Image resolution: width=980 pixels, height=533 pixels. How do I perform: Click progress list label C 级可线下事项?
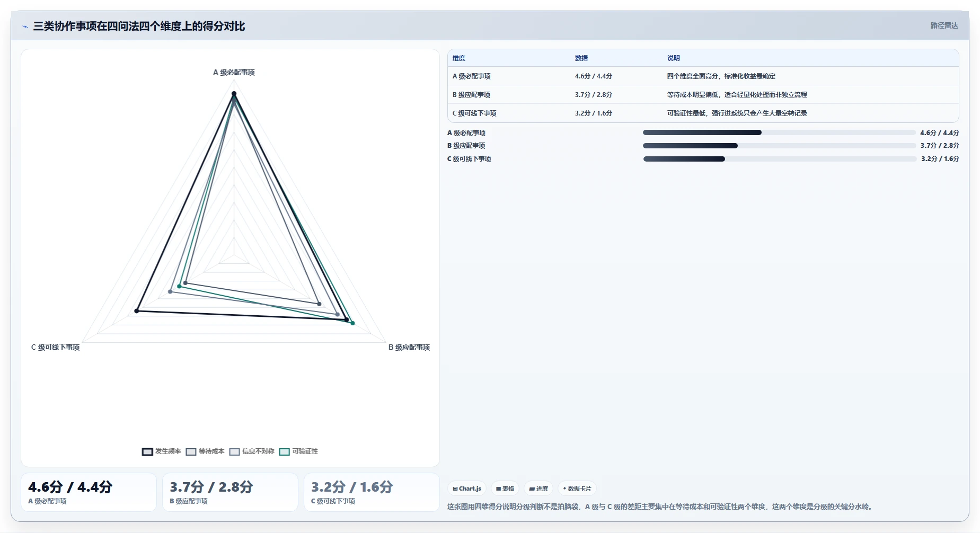(x=469, y=159)
